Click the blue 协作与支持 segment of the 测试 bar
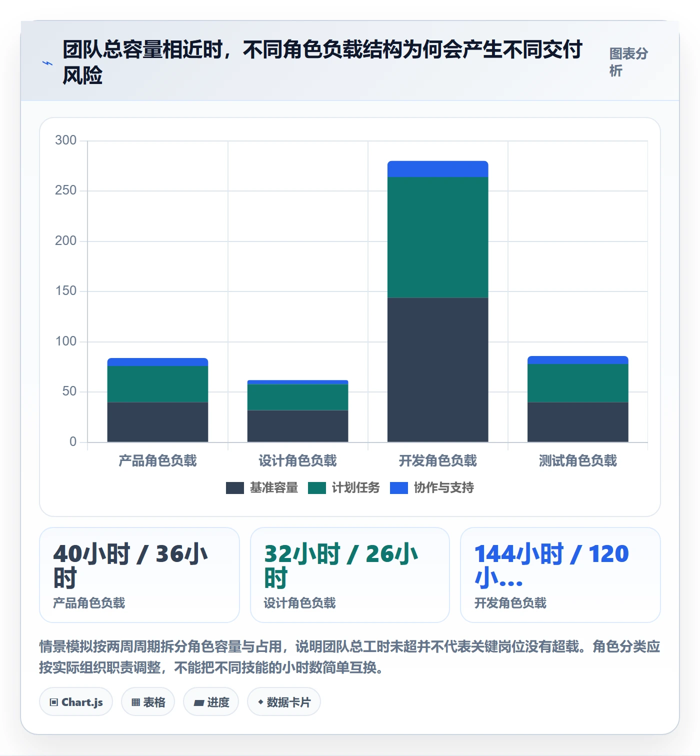The image size is (700, 756). point(577,360)
